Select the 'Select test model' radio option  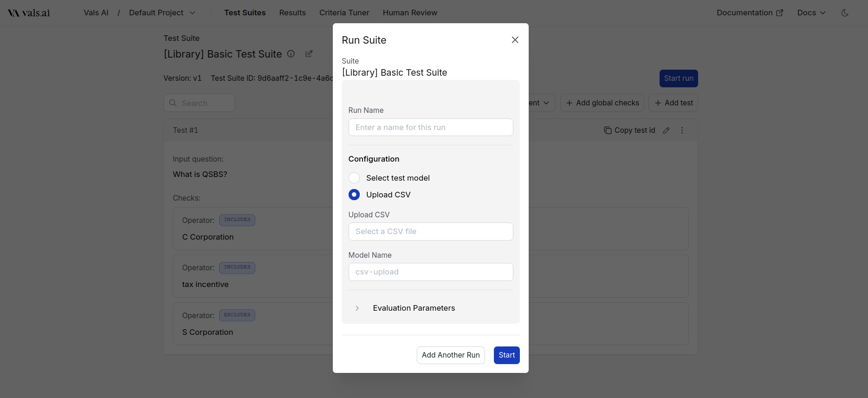[354, 178]
